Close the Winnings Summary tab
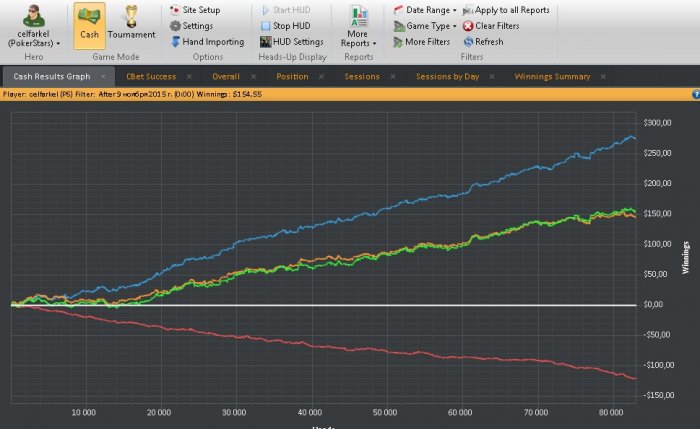 603,77
